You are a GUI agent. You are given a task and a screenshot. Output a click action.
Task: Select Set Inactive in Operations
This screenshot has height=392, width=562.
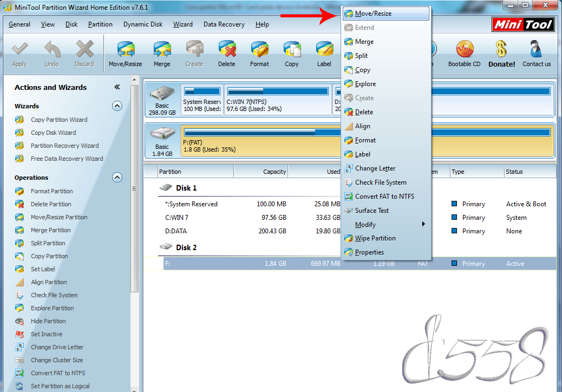pyautogui.click(x=46, y=334)
